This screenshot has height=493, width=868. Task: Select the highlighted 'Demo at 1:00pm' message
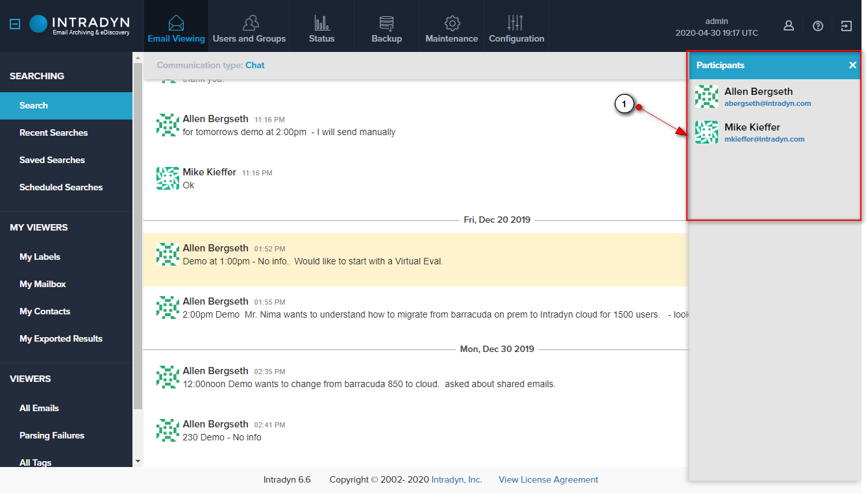pos(415,260)
